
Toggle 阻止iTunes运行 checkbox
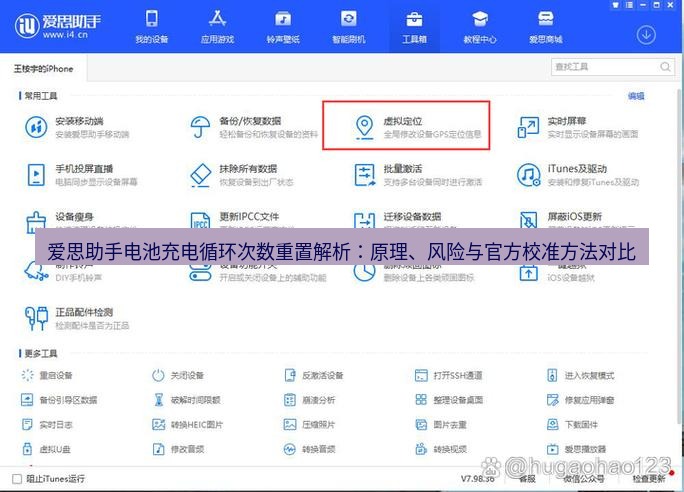(17, 479)
